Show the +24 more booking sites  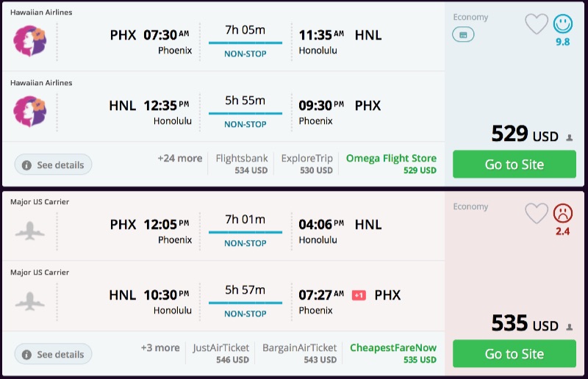[x=179, y=158]
